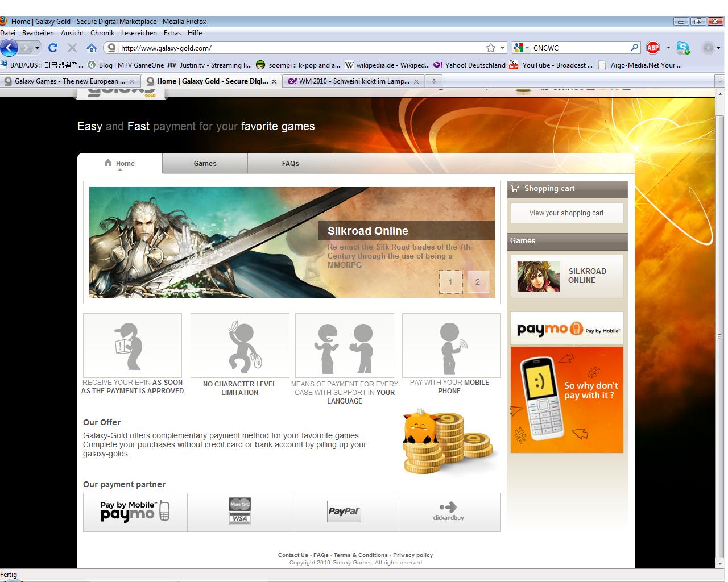
Task: Switch banner to slide 2
Action: coord(478,282)
